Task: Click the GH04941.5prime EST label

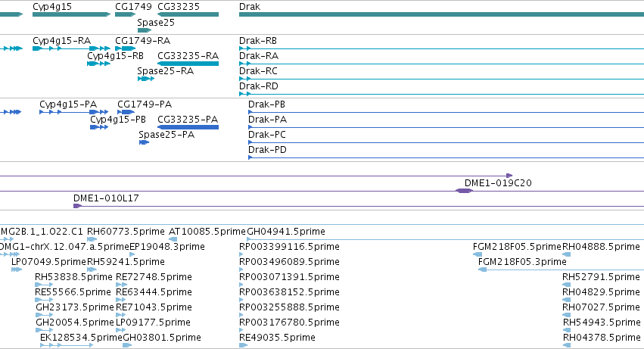Action: [286, 232]
